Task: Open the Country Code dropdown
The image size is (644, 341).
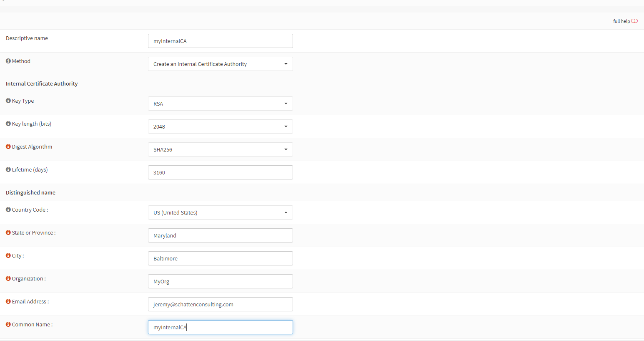Action: click(x=220, y=212)
